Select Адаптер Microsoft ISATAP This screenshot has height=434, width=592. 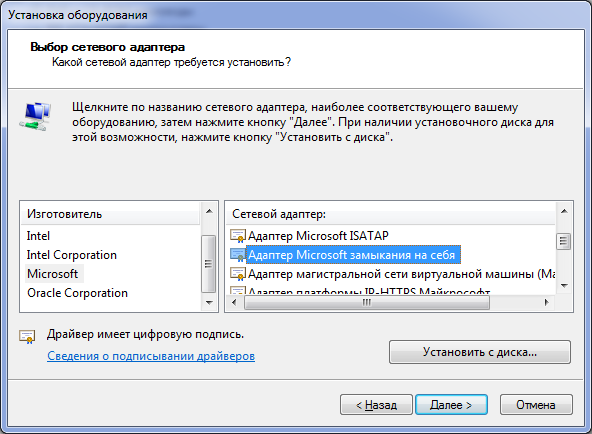point(318,236)
